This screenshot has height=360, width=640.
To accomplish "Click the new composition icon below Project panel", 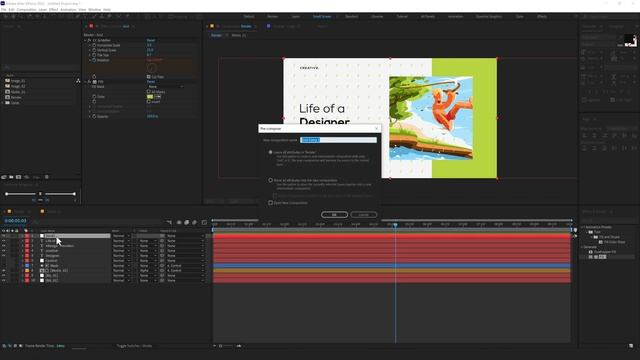I will pyautogui.click(x=18, y=177).
